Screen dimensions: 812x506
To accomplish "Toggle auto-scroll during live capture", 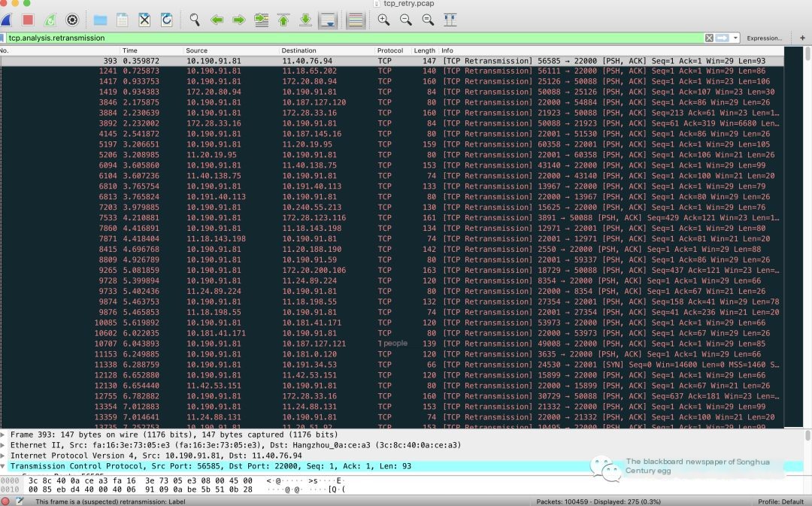I will point(328,20).
